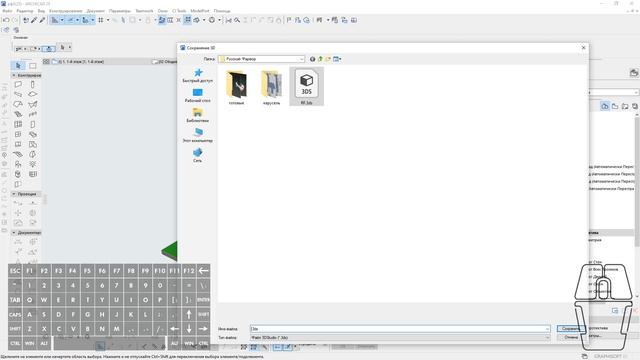Click the Undo arrow in the top toolbar
Screen dimensions: 640x360
coord(6,20)
